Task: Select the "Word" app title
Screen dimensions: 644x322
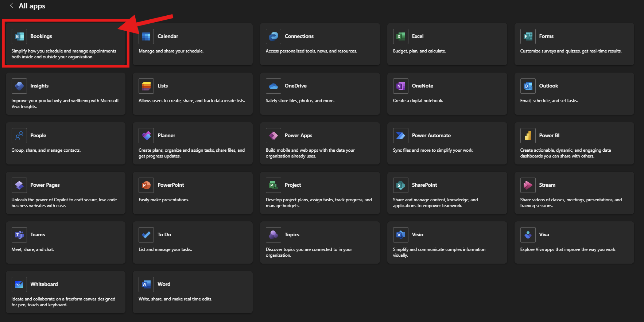Action: pyautogui.click(x=164, y=284)
